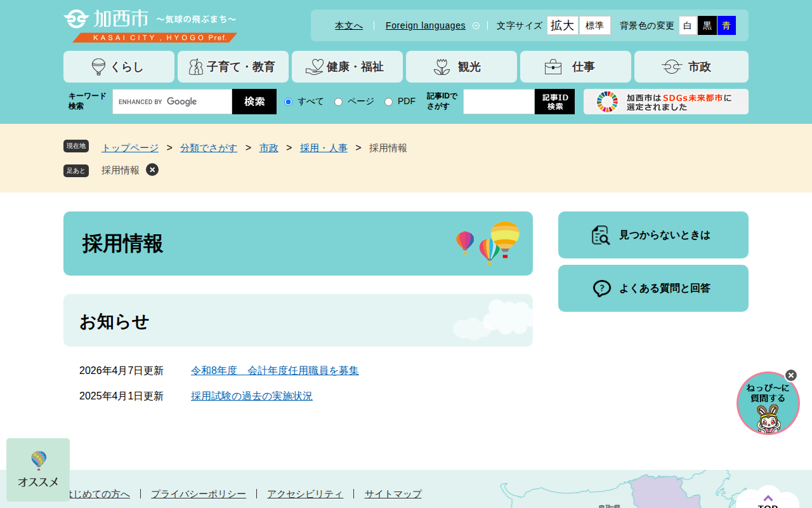Click the 2025年4月1日更新 date text

pos(121,396)
